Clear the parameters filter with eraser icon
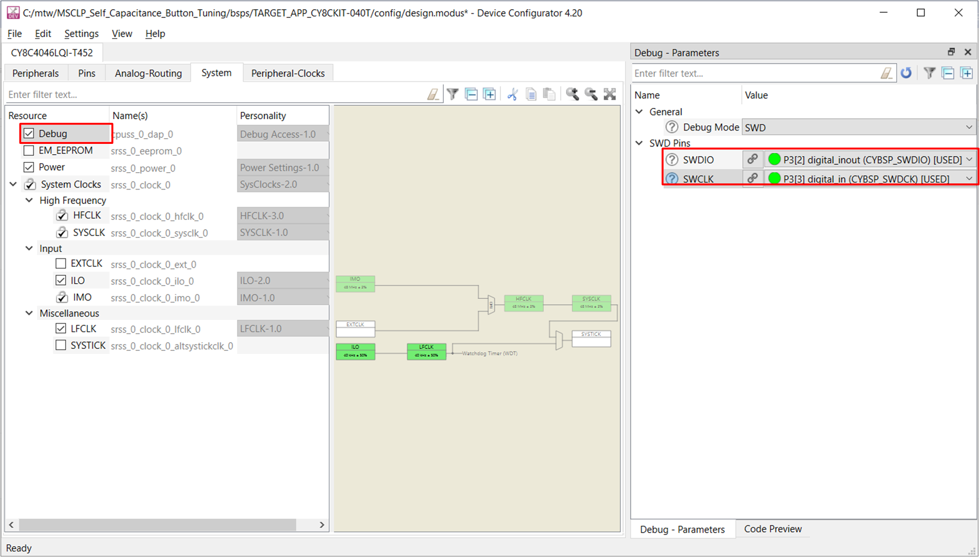This screenshot has height=557, width=980. tap(886, 73)
